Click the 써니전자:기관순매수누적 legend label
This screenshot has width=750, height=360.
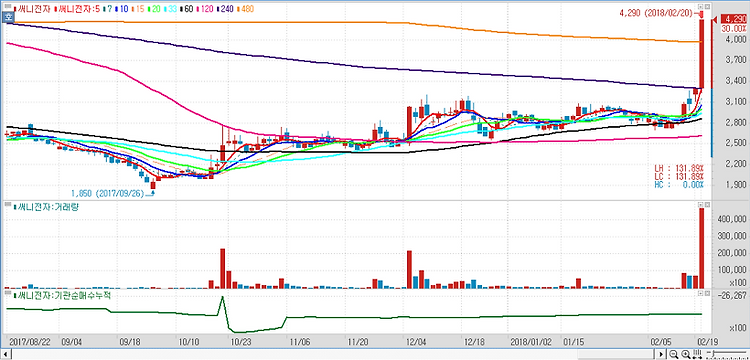point(62,295)
